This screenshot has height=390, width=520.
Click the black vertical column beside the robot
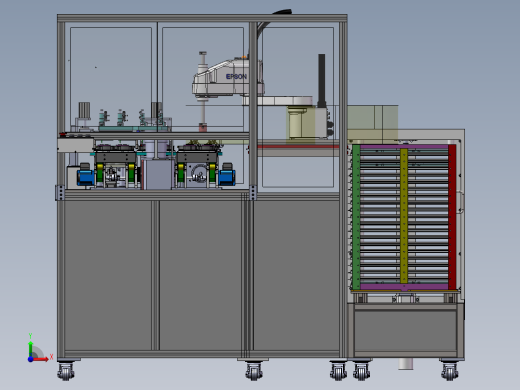coord(322,81)
